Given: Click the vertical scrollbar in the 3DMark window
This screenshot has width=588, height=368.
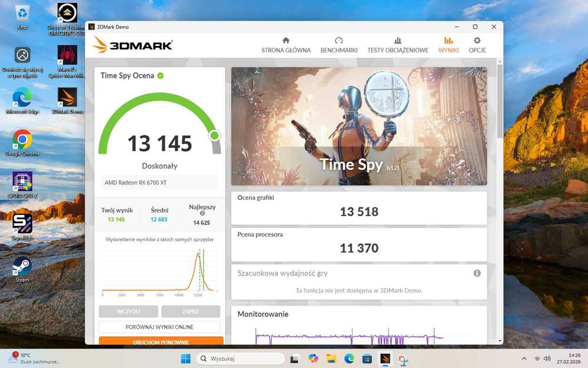Looking at the screenshot, I should point(499,101).
